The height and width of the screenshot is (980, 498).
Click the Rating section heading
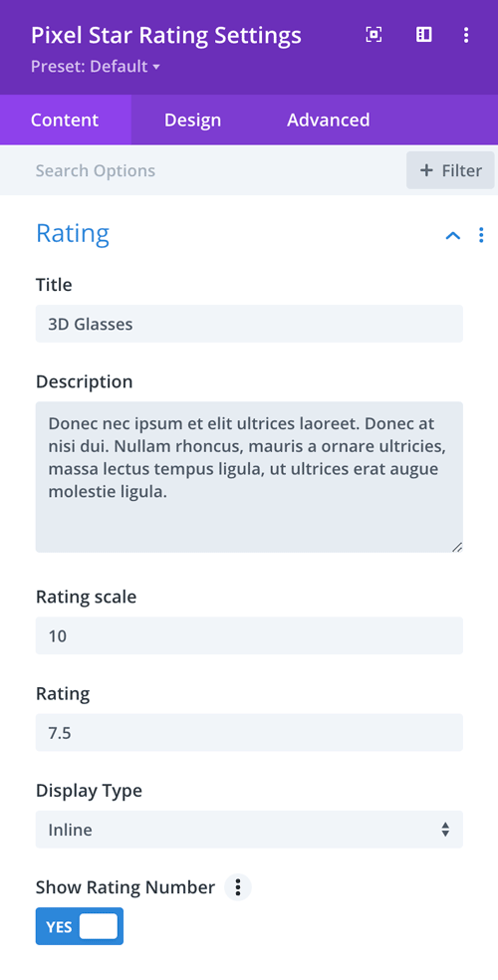point(73,233)
